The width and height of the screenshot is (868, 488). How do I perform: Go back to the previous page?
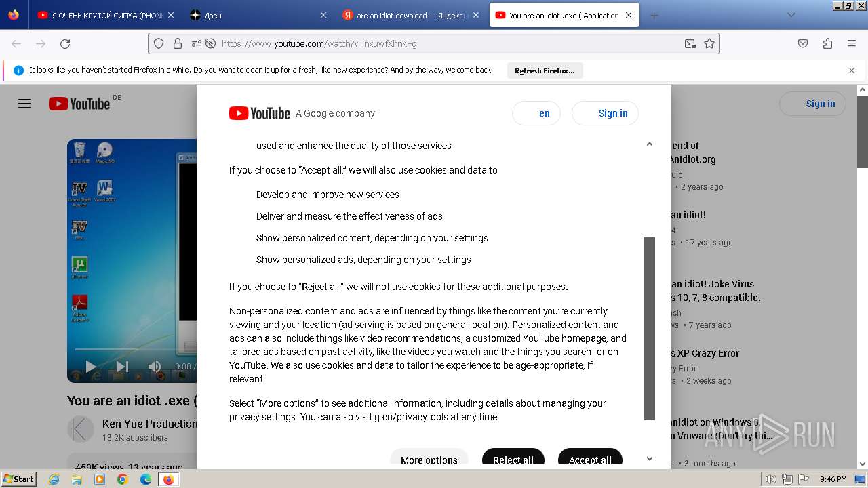click(x=16, y=43)
